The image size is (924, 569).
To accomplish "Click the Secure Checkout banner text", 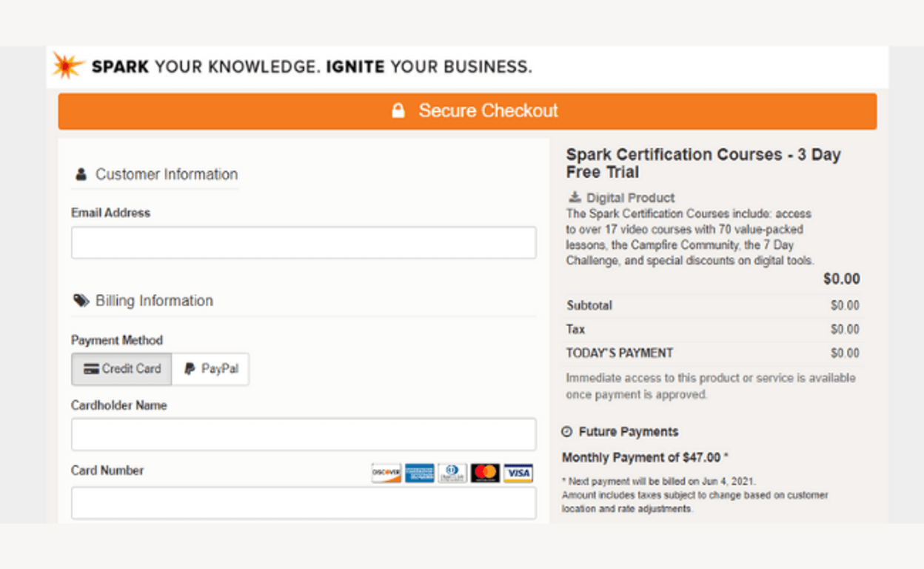I will (x=488, y=111).
